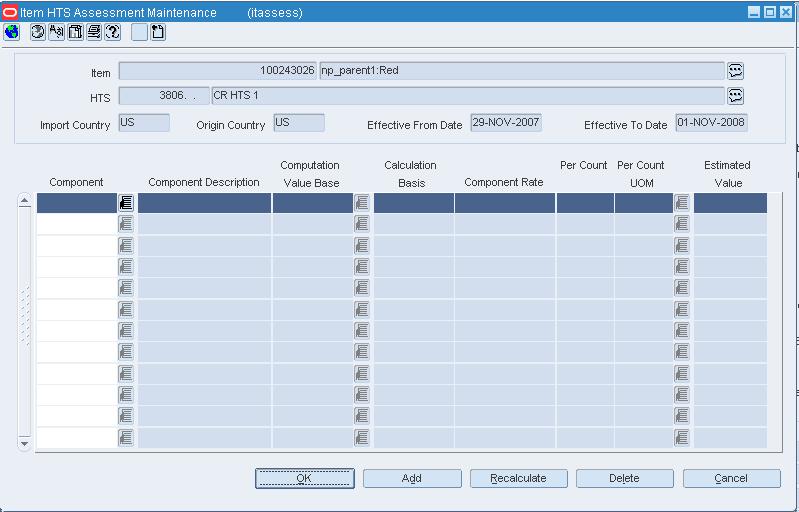Click the question mark help icon
This screenshot has height=512, width=799.
pos(113,32)
